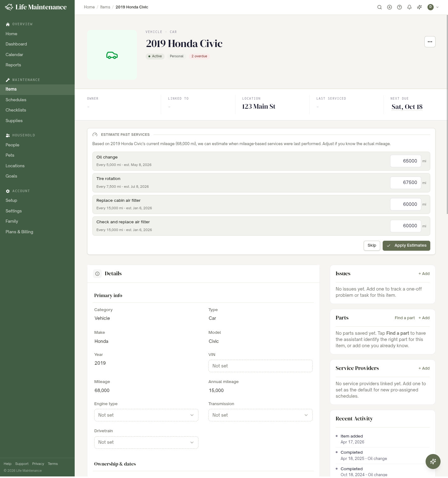This screenshot has width=448, height=478.
Task: Click Next Due date Sat, Oct 18
Action: pyautogui.click(x=407, y=107)
